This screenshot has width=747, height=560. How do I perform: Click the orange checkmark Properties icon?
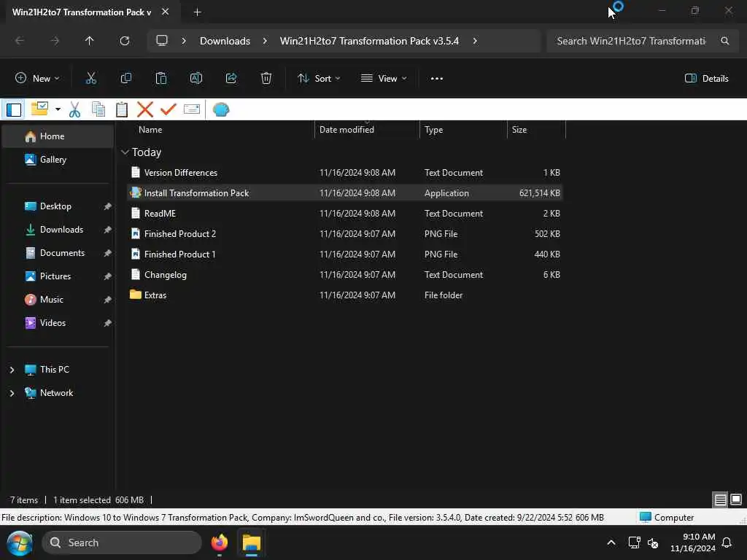point(169,109)
